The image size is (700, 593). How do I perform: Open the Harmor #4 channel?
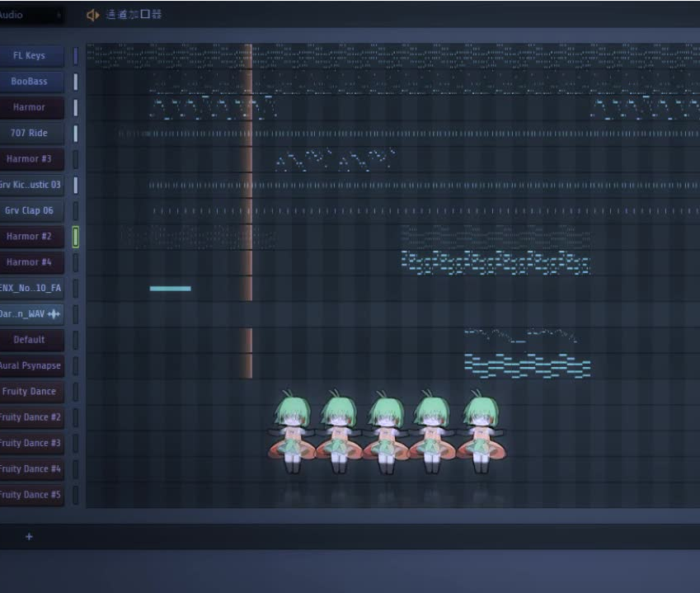[x=31, y=262]
